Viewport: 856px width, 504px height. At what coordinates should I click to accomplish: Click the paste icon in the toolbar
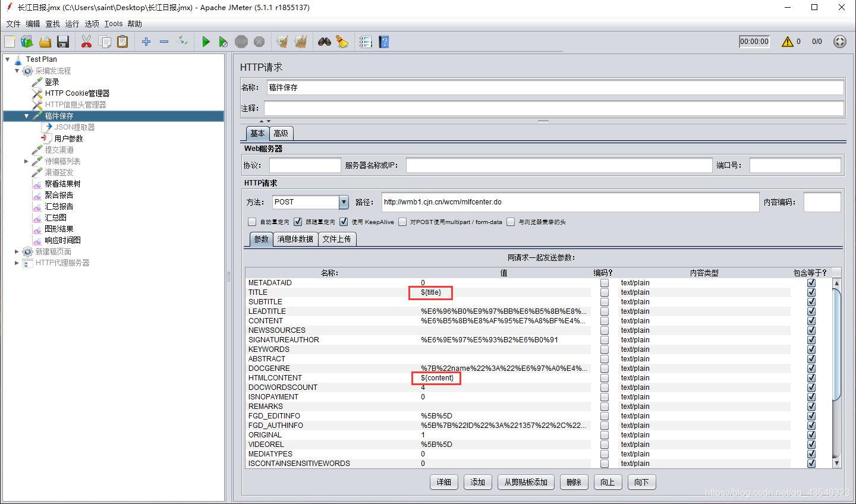click(x=121, y=42)
